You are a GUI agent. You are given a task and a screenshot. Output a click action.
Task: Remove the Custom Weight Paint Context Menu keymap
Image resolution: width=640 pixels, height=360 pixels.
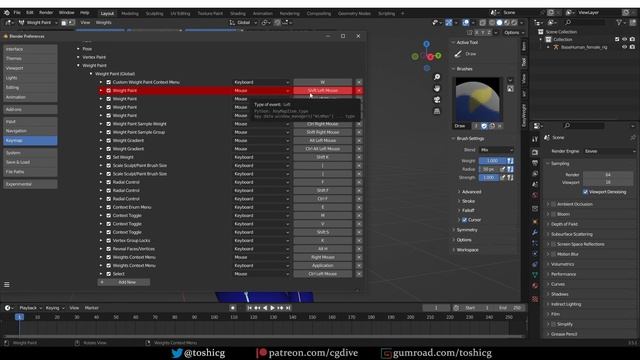coord(359,82)
